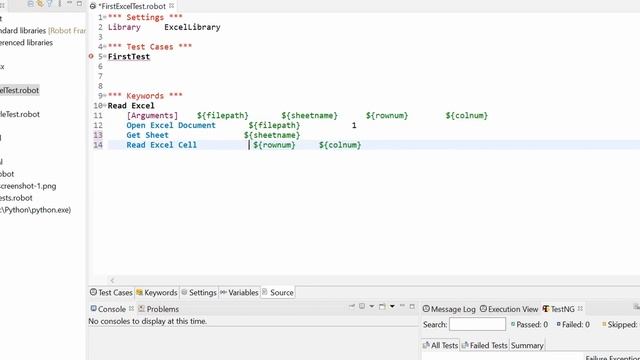
Task: Focus the TestNG Search input field
Action: coord(477,324)
